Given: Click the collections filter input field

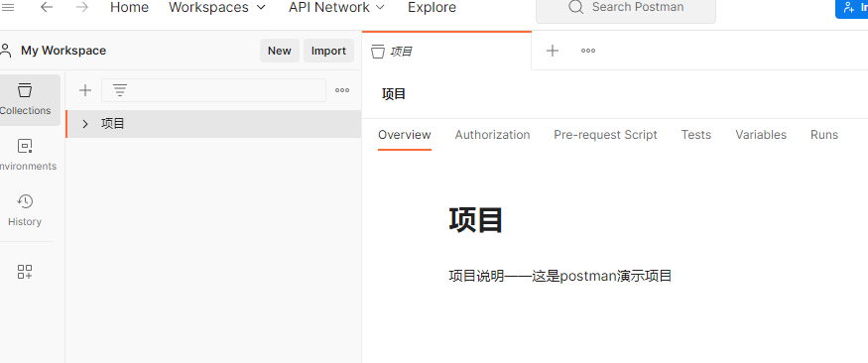Looking at the screenshot, I should (213, 90).
